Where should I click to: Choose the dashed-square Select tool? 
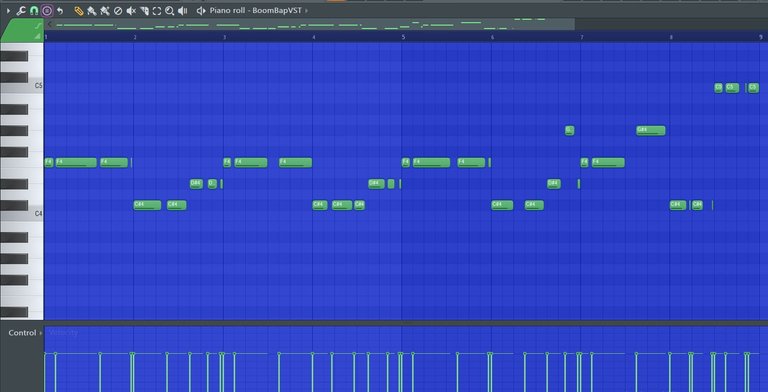[157, 11]
